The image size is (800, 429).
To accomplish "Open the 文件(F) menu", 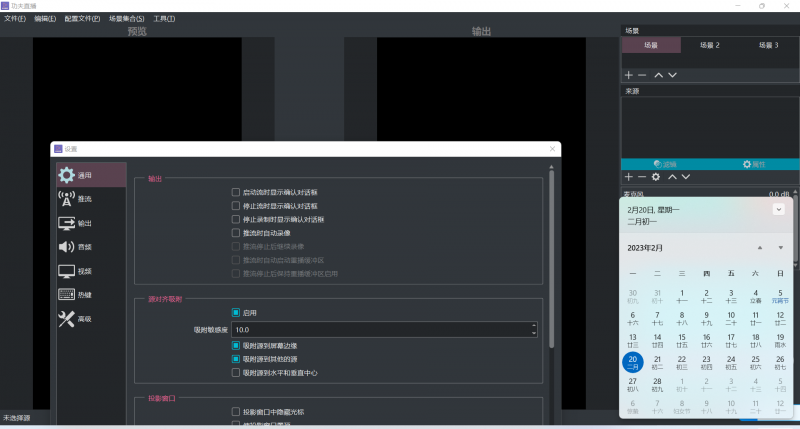I will pyautogui.click(x=15, y=19).
